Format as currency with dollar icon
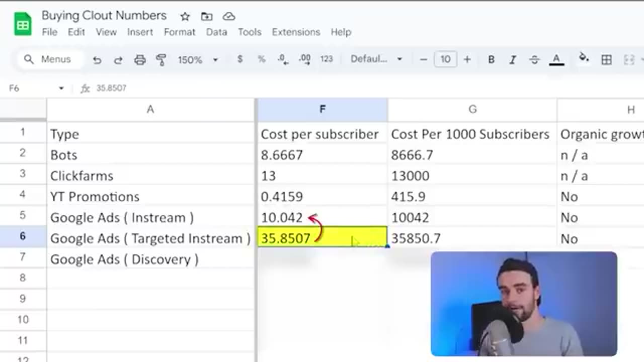The height and width of the screenshot is (362, 644). 240,59
